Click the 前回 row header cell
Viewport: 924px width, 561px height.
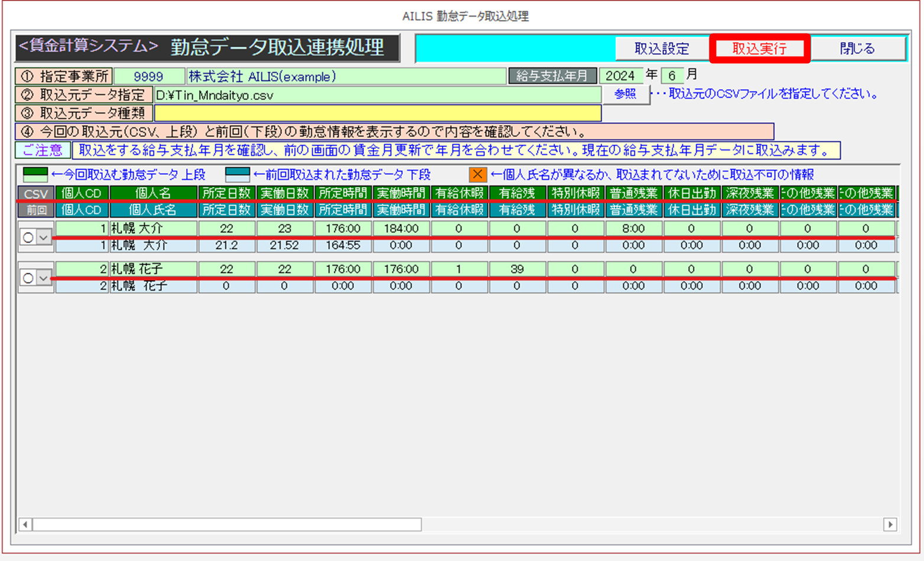click(x=36, y=210)
